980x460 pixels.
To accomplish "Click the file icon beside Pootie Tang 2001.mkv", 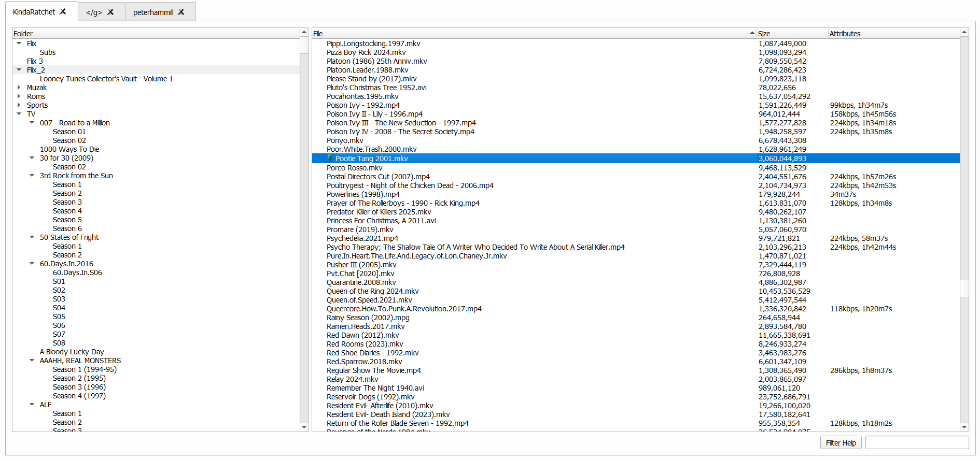I will tap(330, 159).
